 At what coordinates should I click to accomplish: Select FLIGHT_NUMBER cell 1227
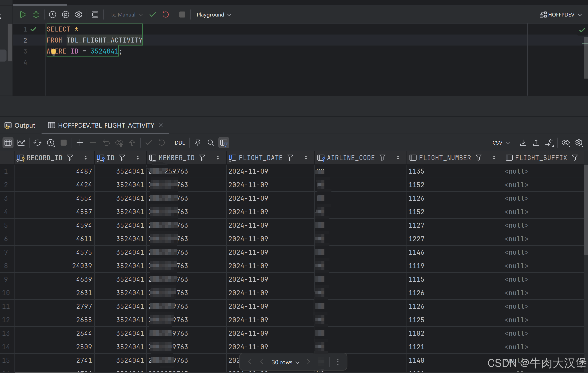click(x=455, y=239)
